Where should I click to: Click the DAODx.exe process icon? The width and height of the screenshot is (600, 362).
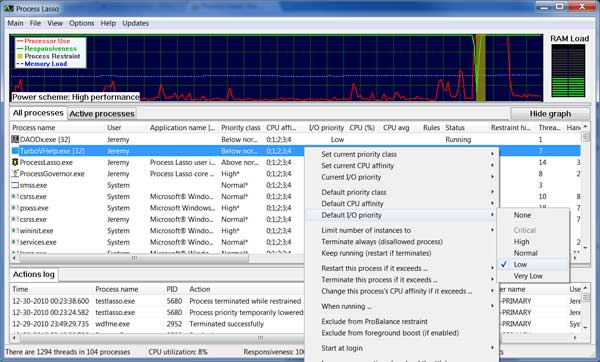(15, 139)
